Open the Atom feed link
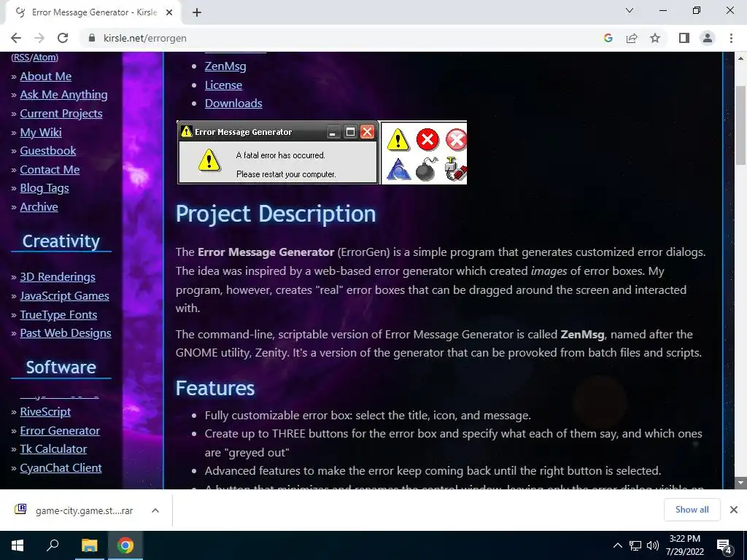747x560 pixels. (x=44, y=57)
